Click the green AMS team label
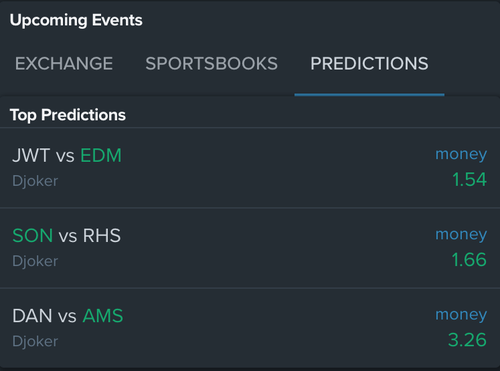Screen dimensions: 500x371 coord(103,316)
